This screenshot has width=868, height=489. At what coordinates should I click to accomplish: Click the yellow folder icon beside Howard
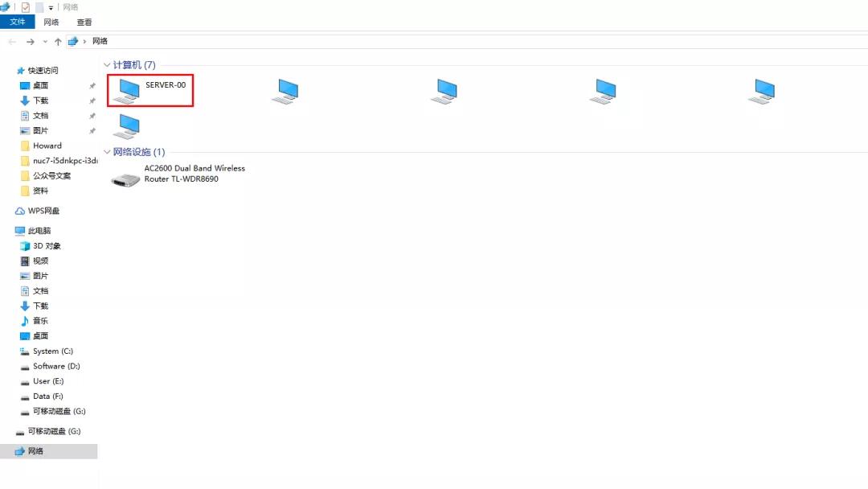[x=25, y=146]
